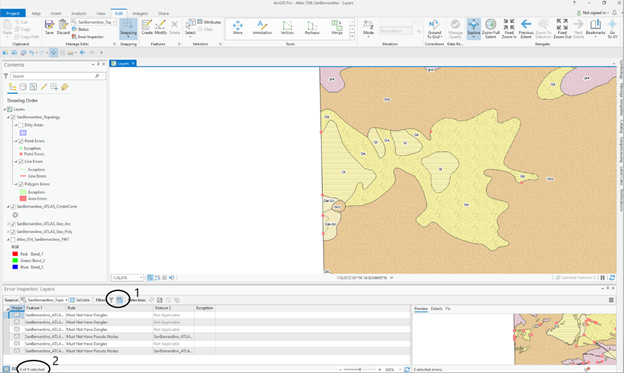The image size is (624, 373).
Task: Switch to the Analysis ribbon tab
Action: 78,14
